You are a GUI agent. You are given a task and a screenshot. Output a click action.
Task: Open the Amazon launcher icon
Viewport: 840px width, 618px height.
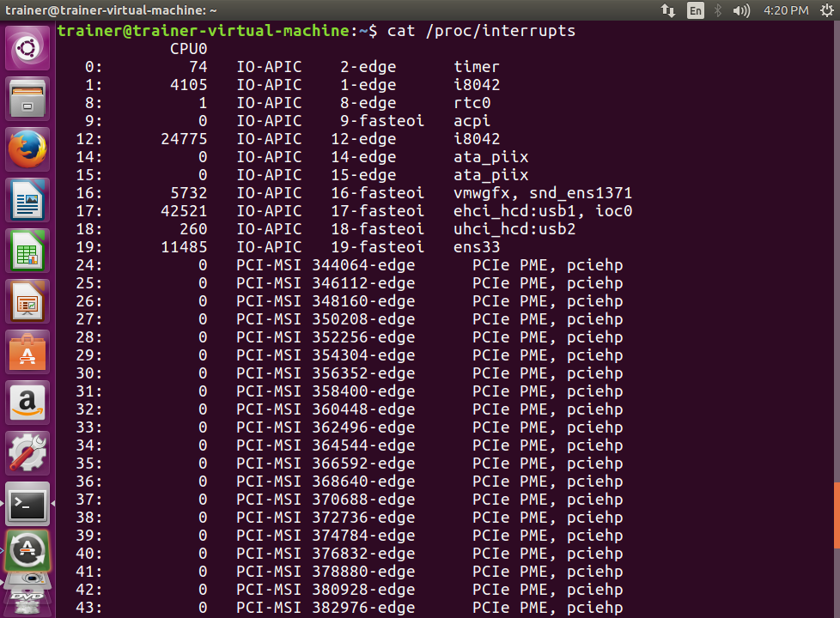coord(27,403)
